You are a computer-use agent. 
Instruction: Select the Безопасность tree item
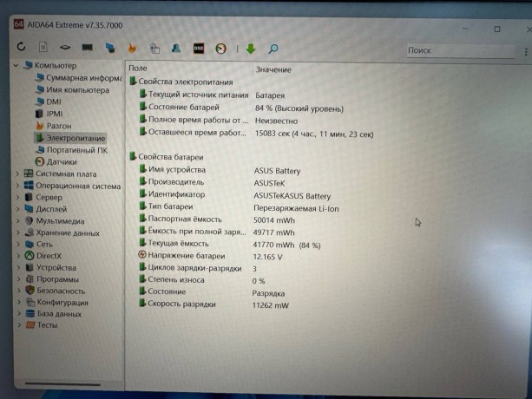point(56,291)
